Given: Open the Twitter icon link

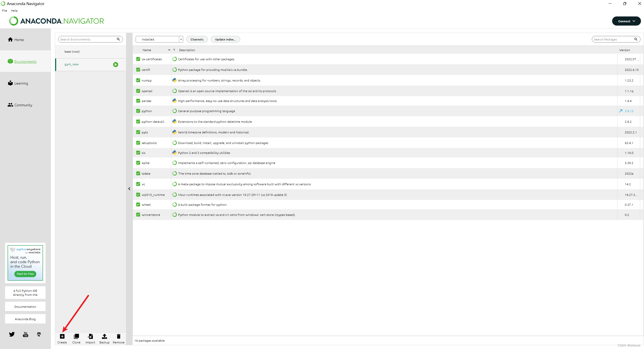Looking at the screenshot, I should (12, 334).
